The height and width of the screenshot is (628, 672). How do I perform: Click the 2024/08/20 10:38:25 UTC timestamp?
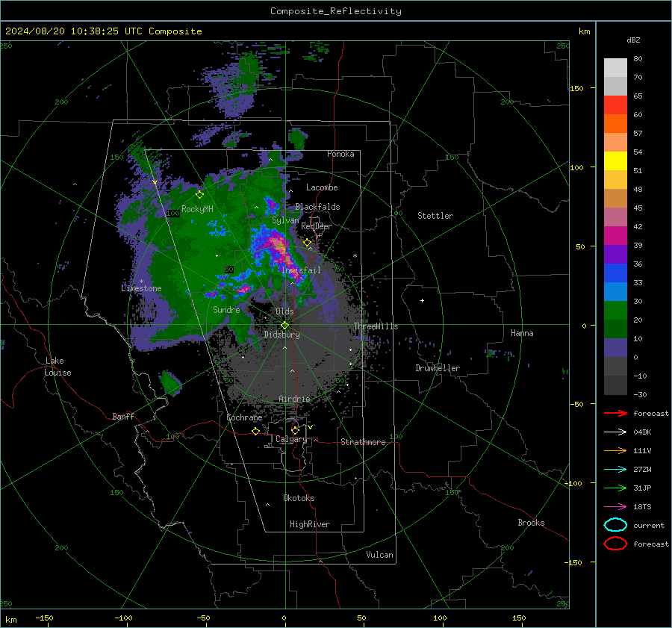point(74,31)
